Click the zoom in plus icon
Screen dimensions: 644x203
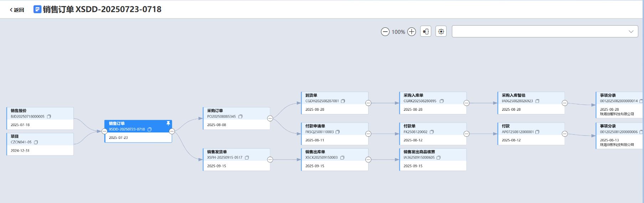pyautogui.click(x=412, y=32)
